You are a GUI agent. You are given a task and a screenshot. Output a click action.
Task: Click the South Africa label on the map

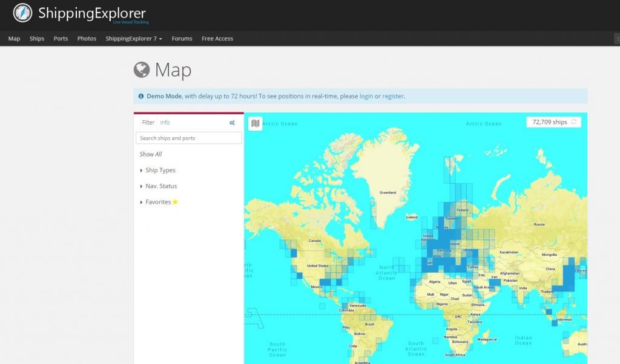tap(455, 355)
